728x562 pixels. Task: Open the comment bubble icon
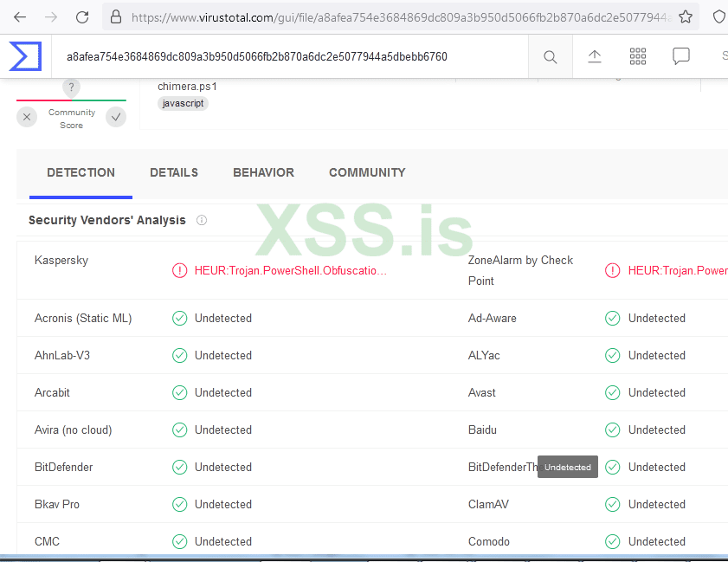681,56
